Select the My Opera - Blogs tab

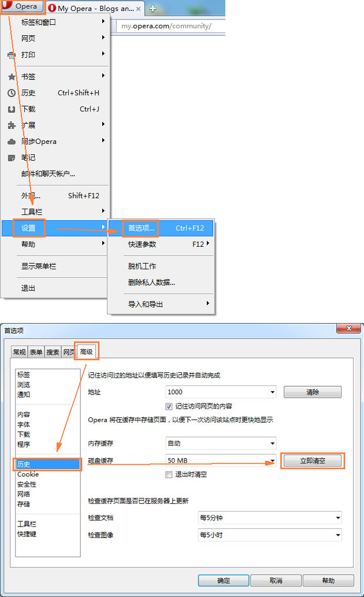(x=95, y=8)
